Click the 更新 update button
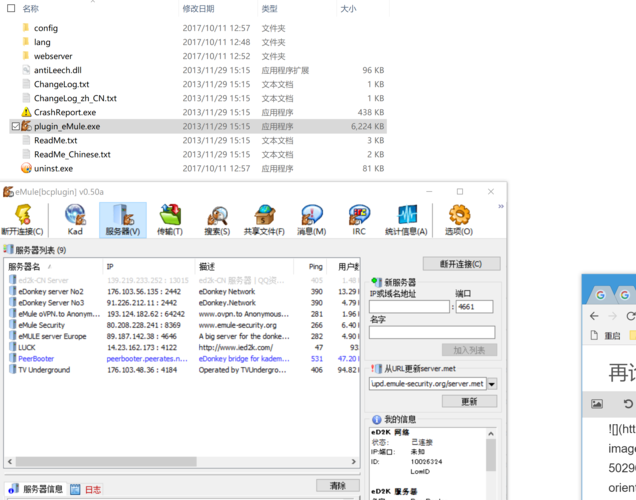This screenshot has width=636, height=500. pyautogui.click(x=469, y=401)
